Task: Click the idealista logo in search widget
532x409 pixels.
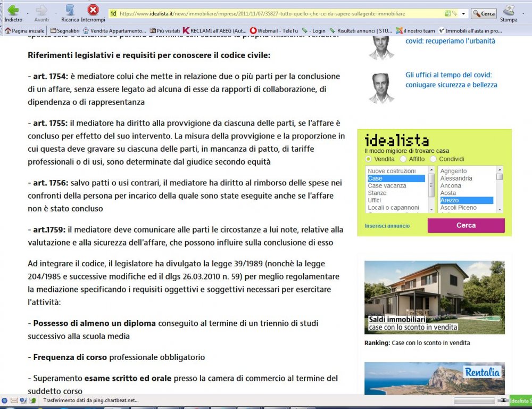Action: click(x=397, y=140)
